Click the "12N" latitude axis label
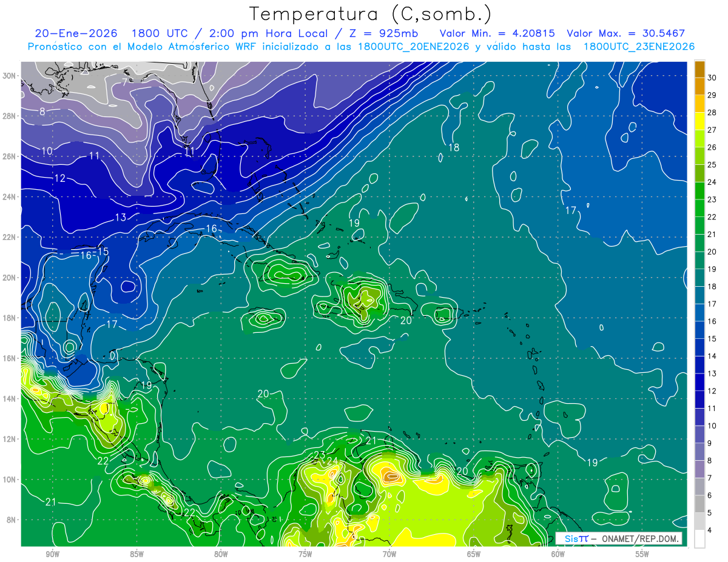 click(x=10, y=439)
